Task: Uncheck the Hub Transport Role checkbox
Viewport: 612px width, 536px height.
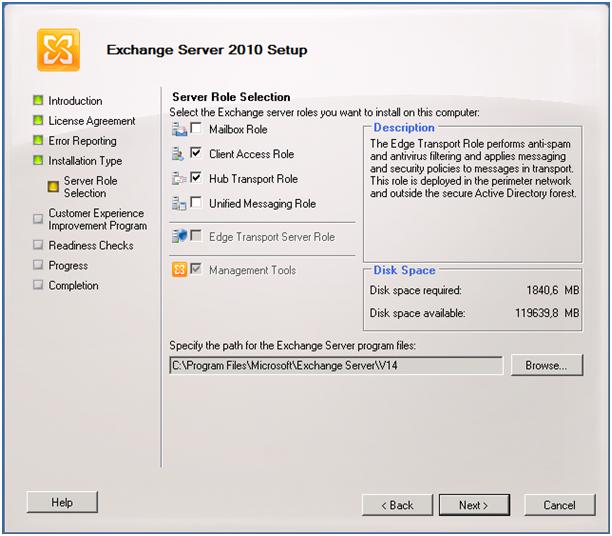Action: pyautogui.click(x=196, y=178)
